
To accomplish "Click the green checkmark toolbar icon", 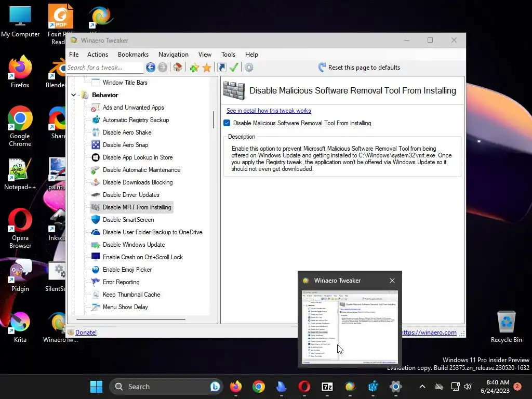I will coord(233,68).
